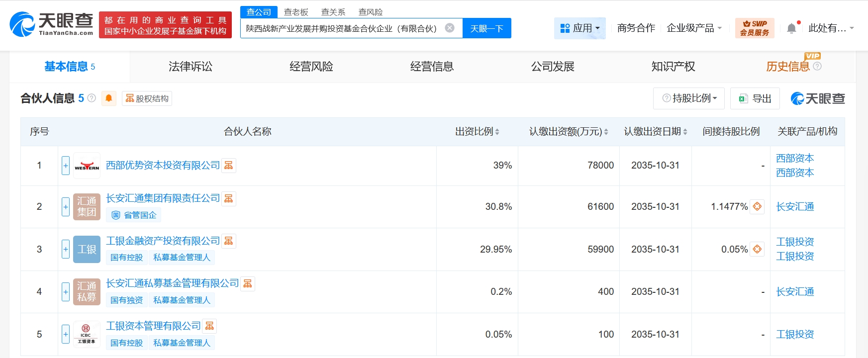Click the 天眼一下 search button
Image resolution: width=868 pixels, height=358 pixels.
pos(486,28)
